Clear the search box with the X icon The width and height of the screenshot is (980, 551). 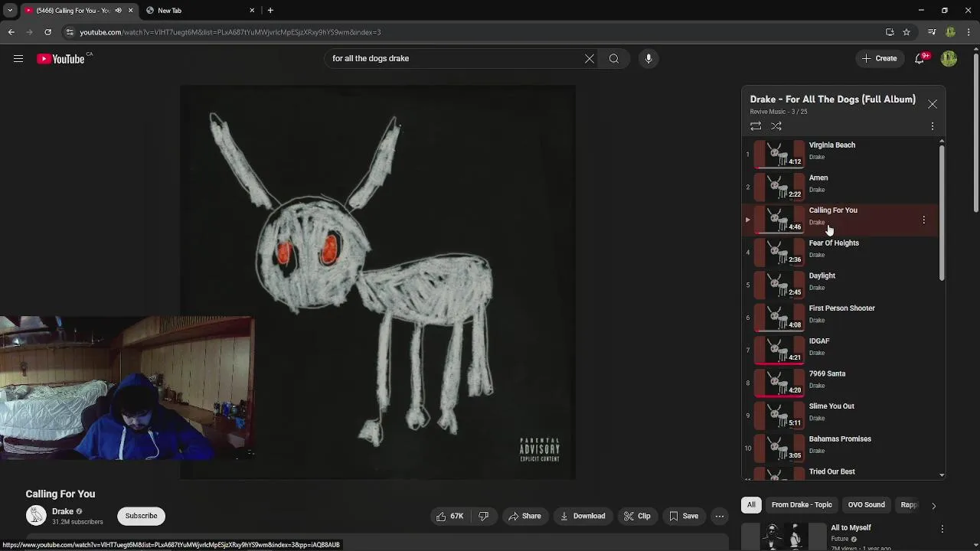[x=590, y=58]
